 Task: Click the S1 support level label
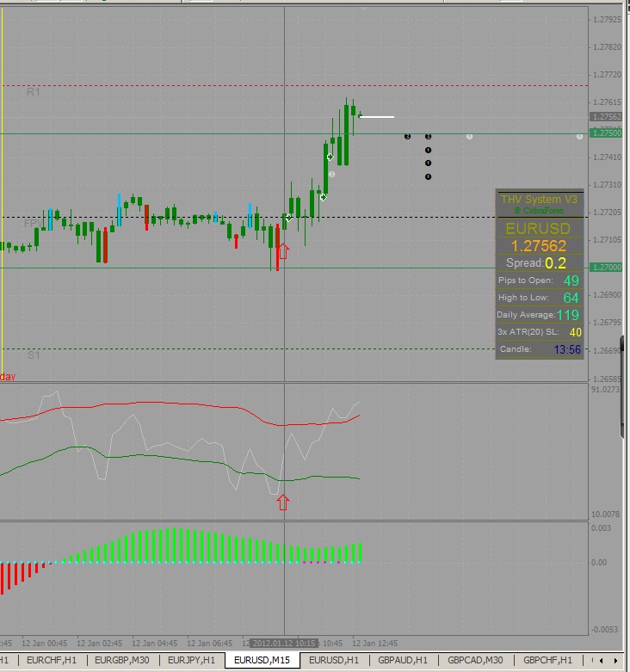click(x=34, y=355)
